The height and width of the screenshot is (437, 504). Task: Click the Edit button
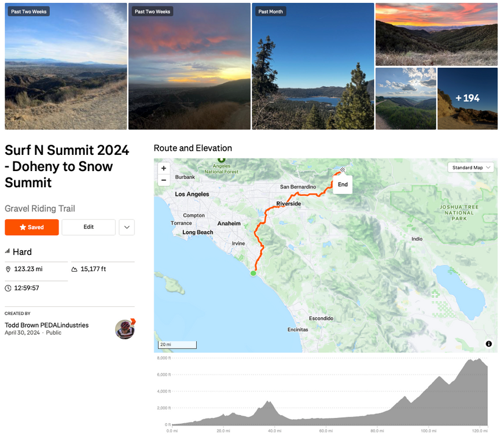(x=89, y=227)
